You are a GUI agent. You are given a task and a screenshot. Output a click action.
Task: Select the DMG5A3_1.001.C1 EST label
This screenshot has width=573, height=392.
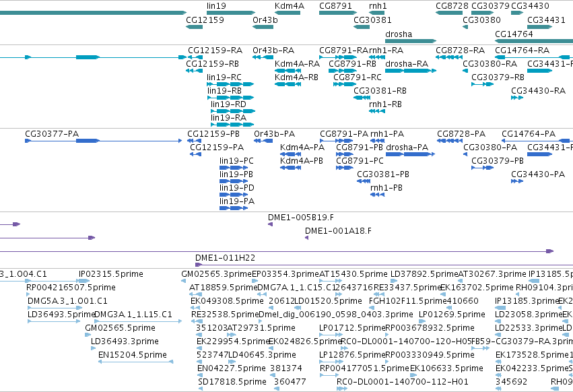67,301
